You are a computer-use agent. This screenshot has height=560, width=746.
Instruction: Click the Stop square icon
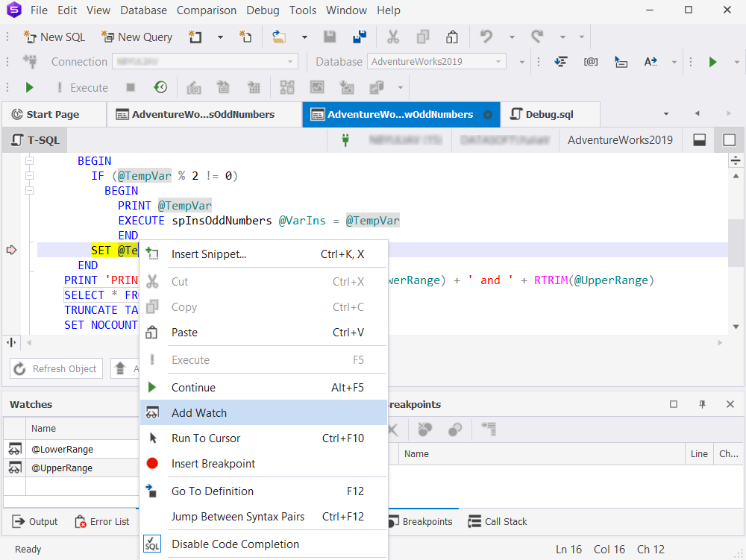131,87
